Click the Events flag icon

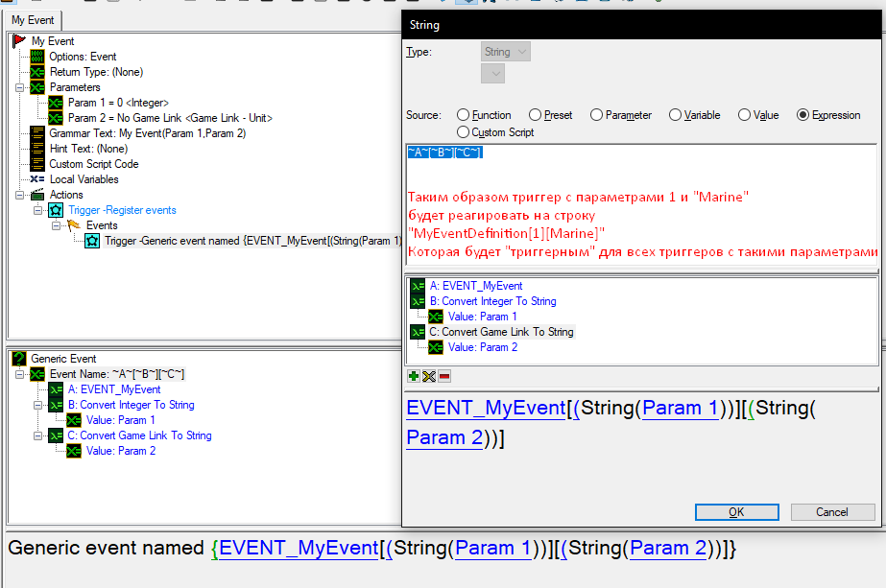pos(74,224)
